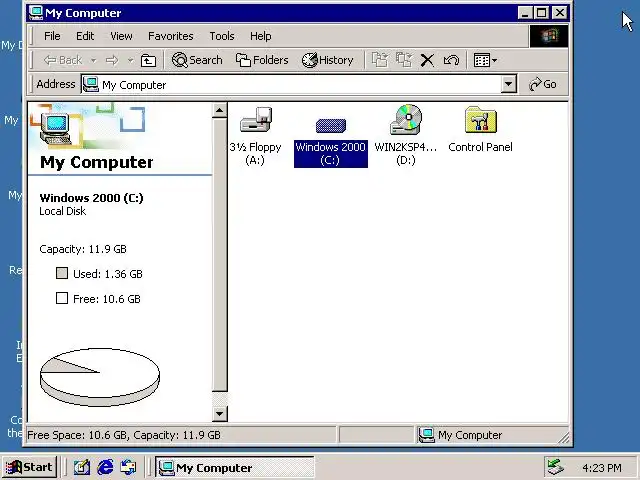Image resolution: width=640 pixels, height=480 pixels.
Task: Open the Tools menu
Action: (222, 36)
